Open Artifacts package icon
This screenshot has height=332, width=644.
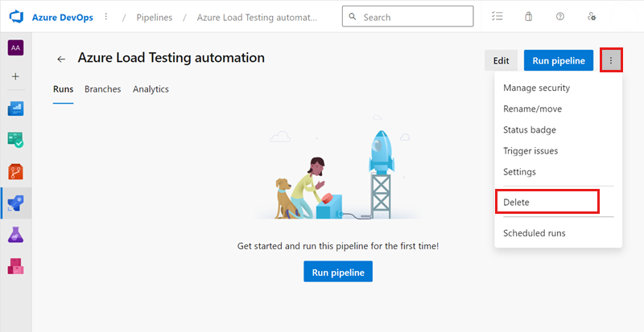pyautogui.click(x=15, y=266)
